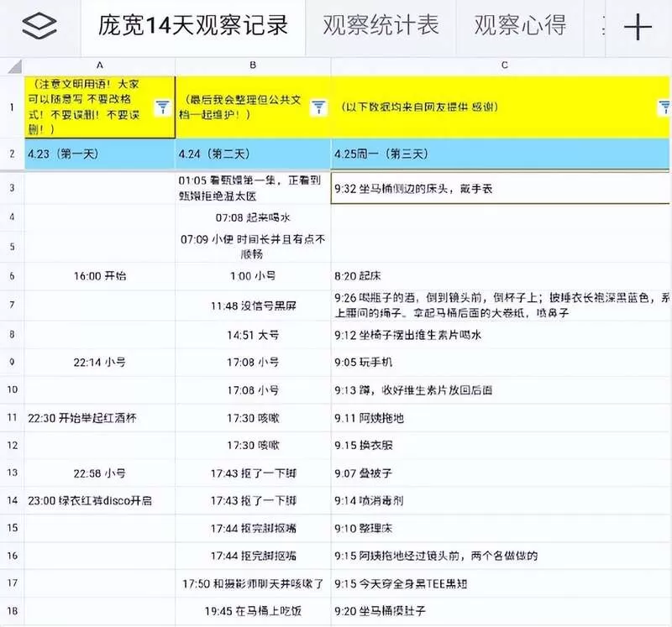Switch to 观察心得 tab
The height and width of the screenshot is (627, 672).
pos(520,25)
